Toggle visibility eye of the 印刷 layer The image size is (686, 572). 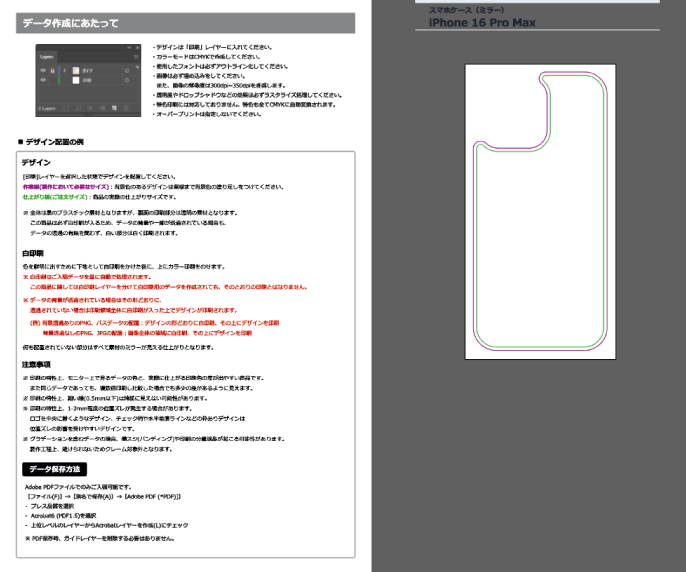pyautogui.click(x=43, y=81)
